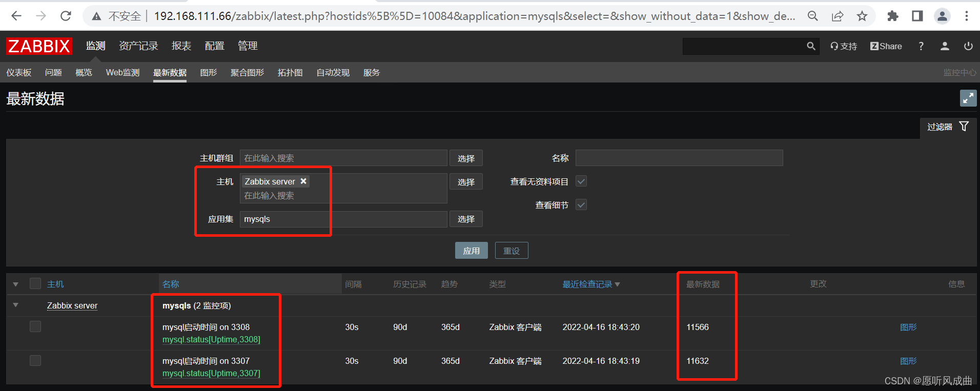The image size is (980, 391).
Task: Open help via question mark icon
Action: click(921, 46)
